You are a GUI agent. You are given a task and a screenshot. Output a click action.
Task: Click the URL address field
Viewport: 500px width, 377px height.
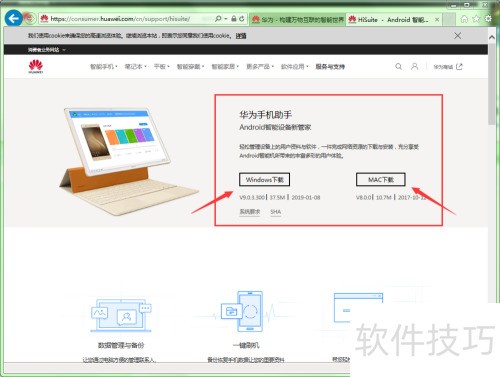point(120,19)
